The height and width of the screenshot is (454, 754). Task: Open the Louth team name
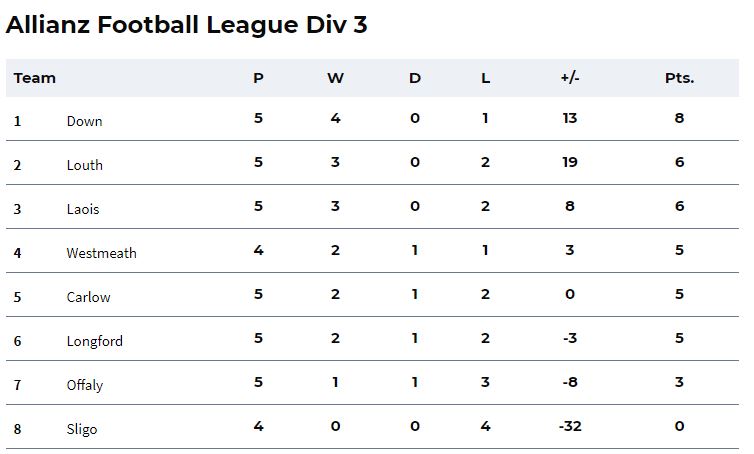[85, 165]
